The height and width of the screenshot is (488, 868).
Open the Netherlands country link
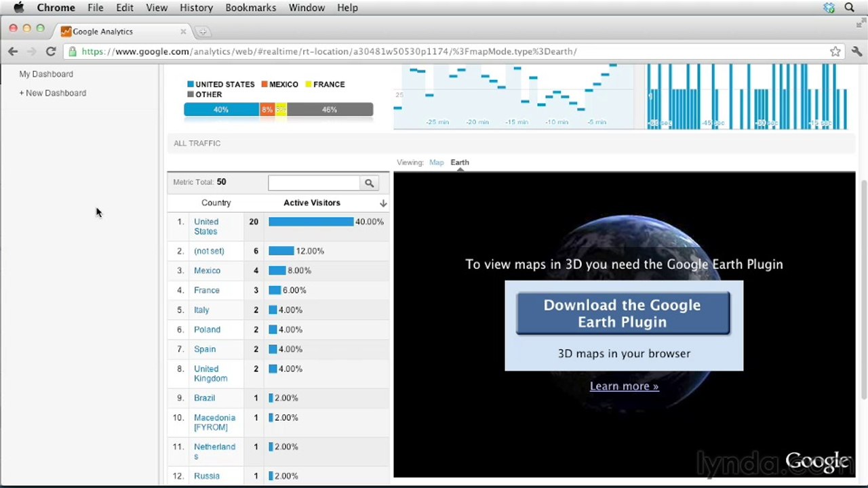[x=214, y=451]
